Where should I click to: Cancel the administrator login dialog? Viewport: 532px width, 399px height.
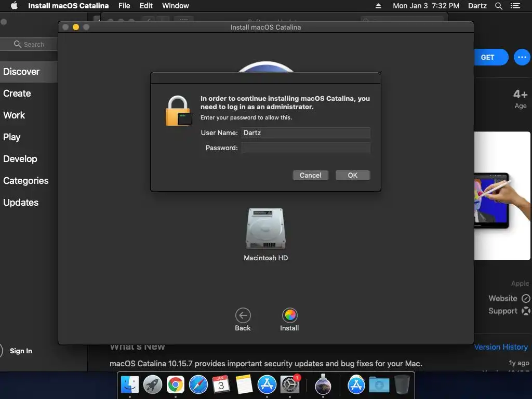coord(311,175)
